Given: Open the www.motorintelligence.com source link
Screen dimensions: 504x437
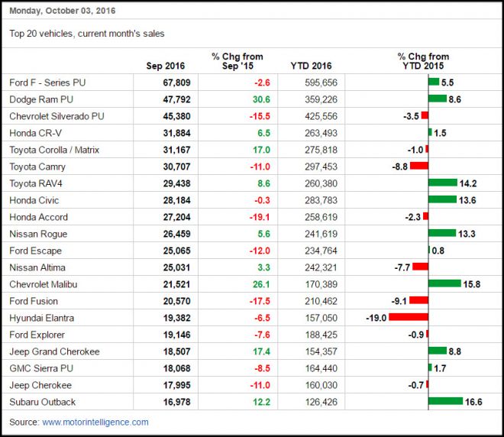Looking at the screenshot, I should tap(95, 422).
